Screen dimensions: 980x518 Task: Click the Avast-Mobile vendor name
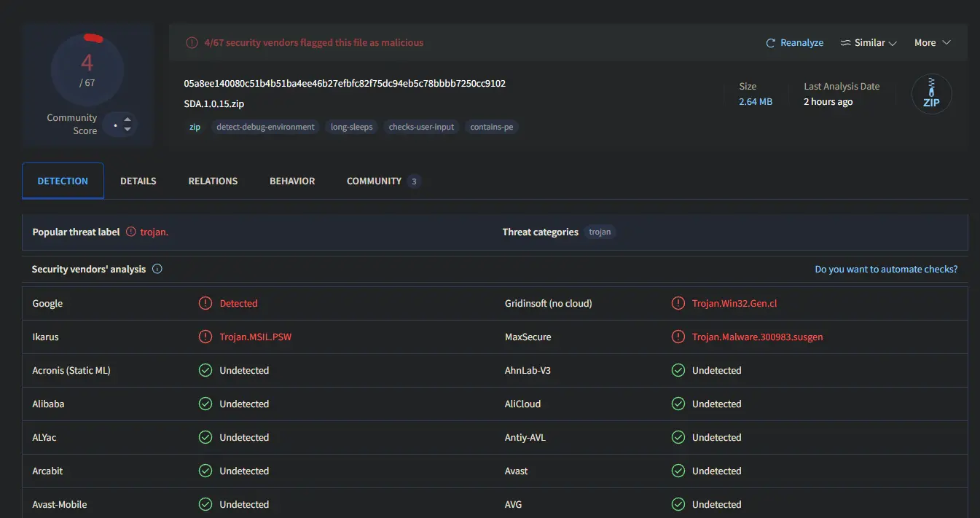click(x=60, y=504)
